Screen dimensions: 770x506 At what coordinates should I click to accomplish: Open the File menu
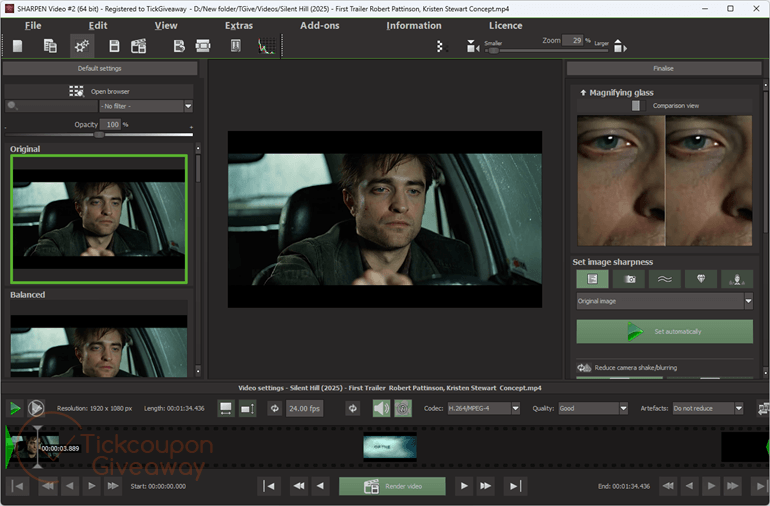pos(33,26)
